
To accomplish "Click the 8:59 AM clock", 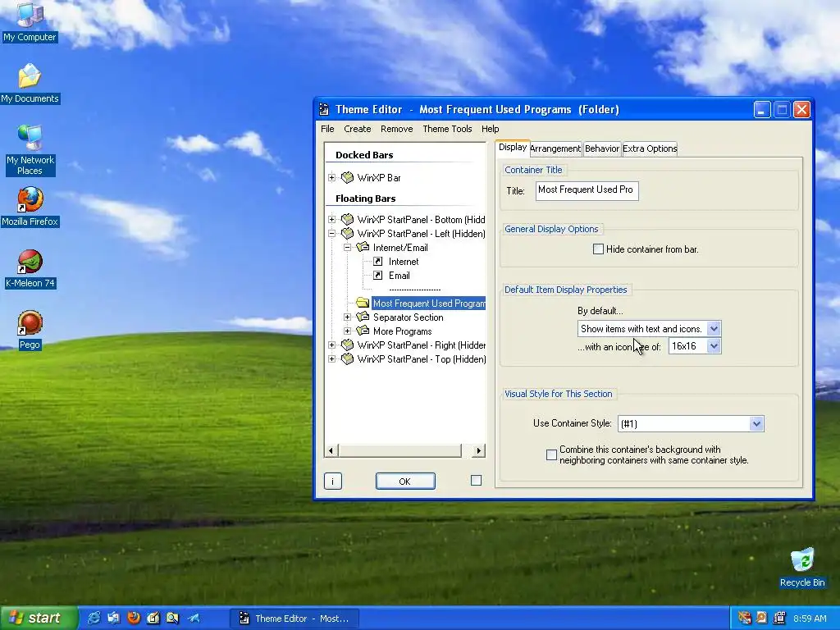I will pyautogui.click(x=810, y=619).
